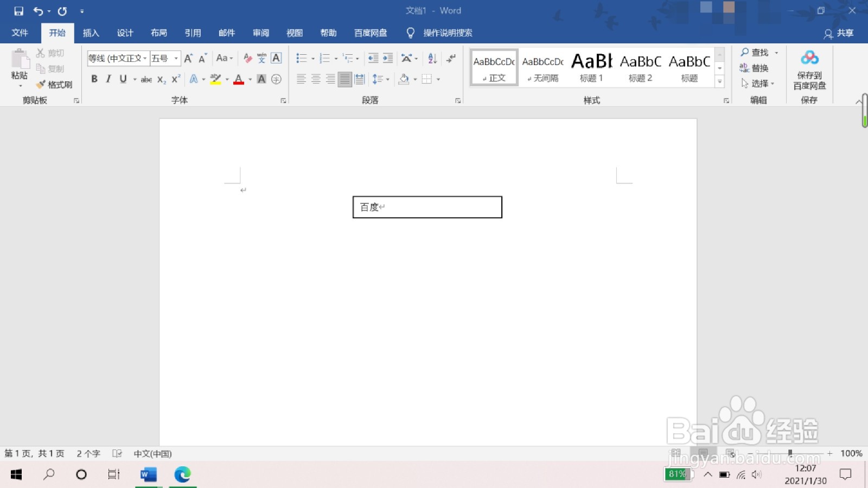Open the notification center icon
This screenshot has height=488, width=868.
coord(845,474)
